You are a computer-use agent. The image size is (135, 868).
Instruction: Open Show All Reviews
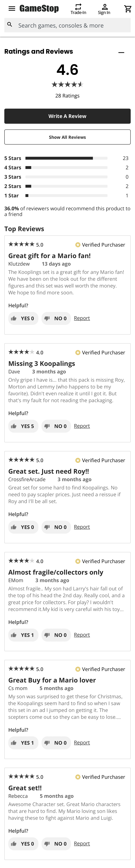[67, 137]
